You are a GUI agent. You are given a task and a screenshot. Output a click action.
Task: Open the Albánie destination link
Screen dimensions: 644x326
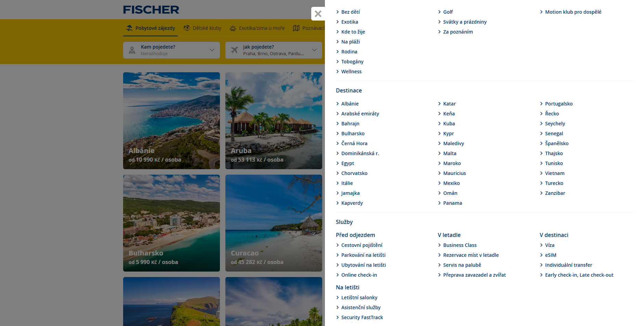pos(350,104)
